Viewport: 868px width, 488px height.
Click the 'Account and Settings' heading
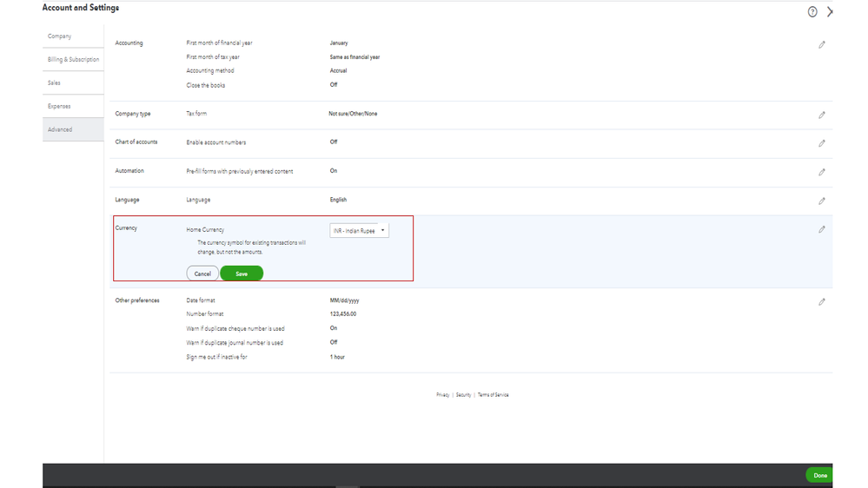81,8
